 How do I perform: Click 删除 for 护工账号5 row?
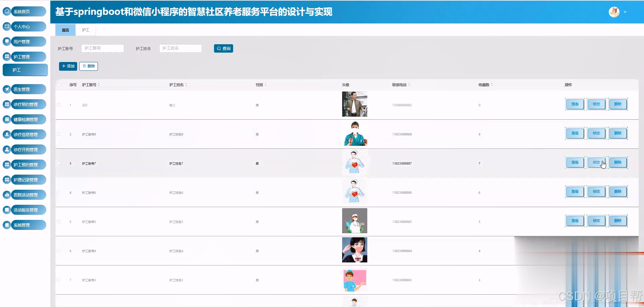pos(618,221)
